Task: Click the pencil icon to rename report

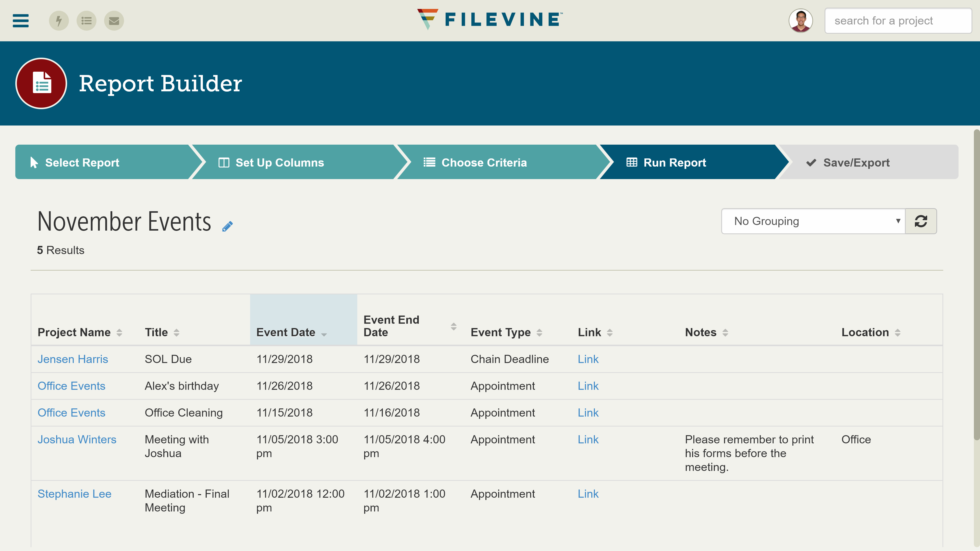Action: [x=227, y=227]
